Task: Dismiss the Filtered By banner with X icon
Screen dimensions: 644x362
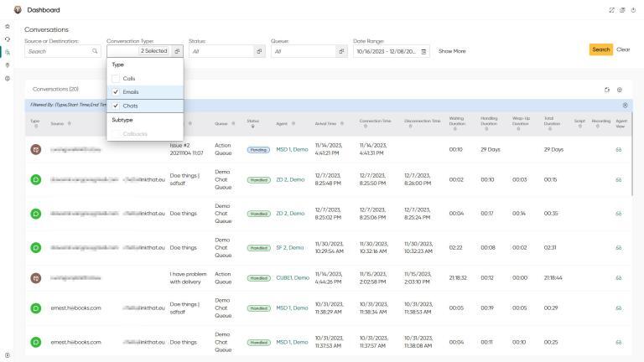Action: 625,105
